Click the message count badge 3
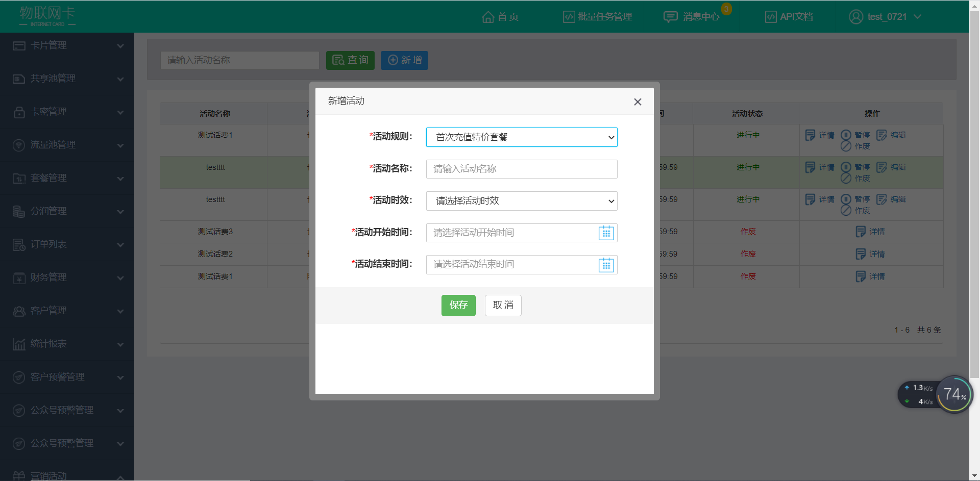 point(726,9)
